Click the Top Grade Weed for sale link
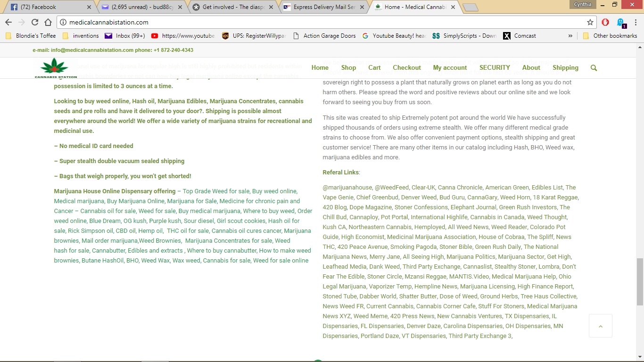 point(216,191)
